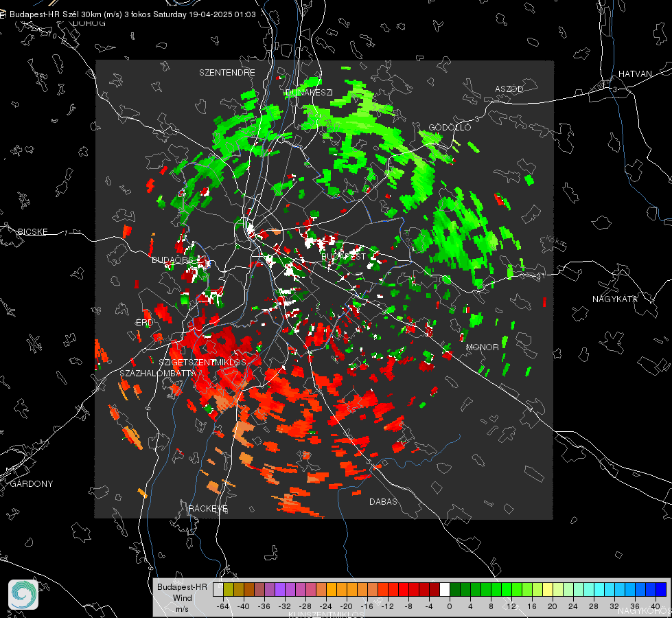Click the '16' legend value

[532, 606]
